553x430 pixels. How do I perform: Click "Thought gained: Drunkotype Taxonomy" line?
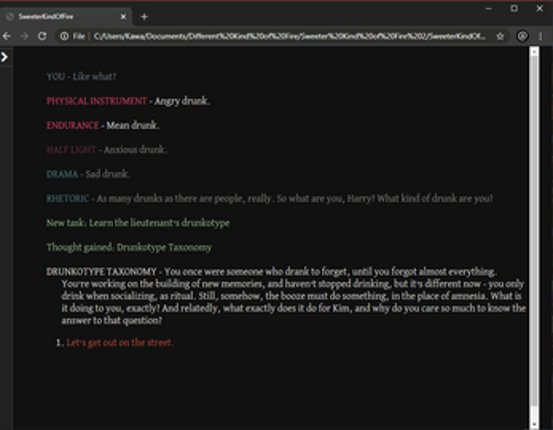tap(129, 247)
